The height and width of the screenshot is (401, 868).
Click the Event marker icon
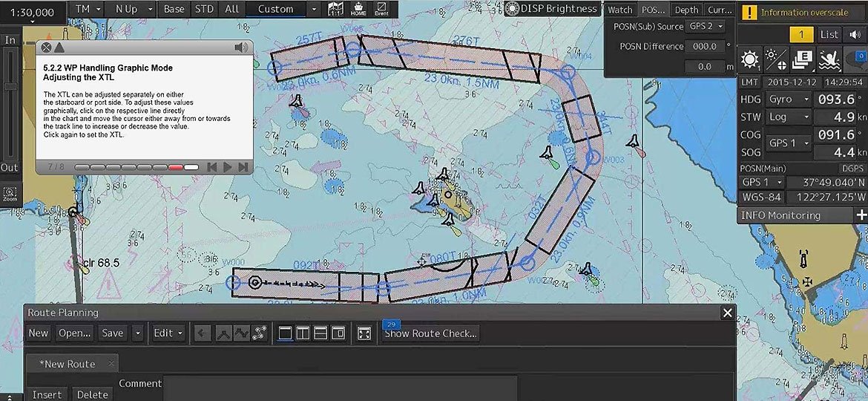click(x=381, y=9)
